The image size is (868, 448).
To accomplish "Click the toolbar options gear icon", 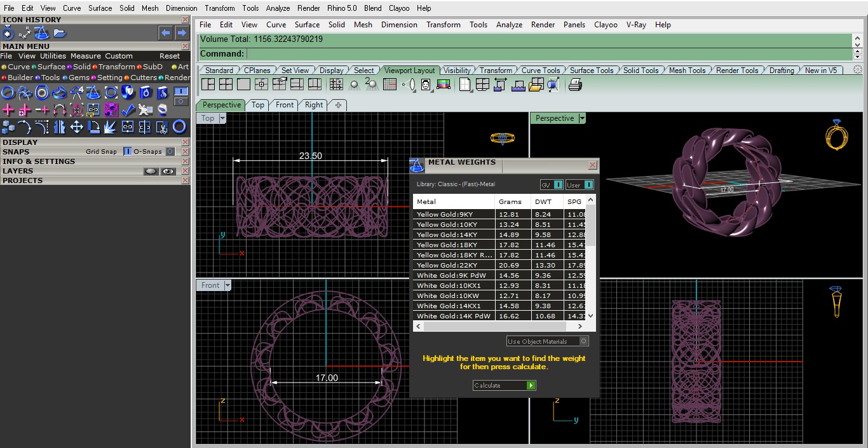I will click(x=858, y=70).
